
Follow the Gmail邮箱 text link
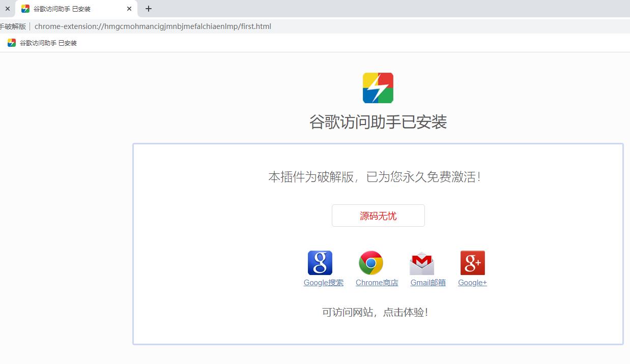pos(428,283)
